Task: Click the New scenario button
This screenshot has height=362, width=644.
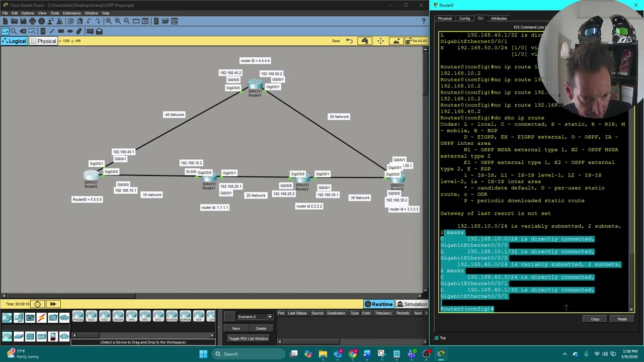Action: point(236,328)
